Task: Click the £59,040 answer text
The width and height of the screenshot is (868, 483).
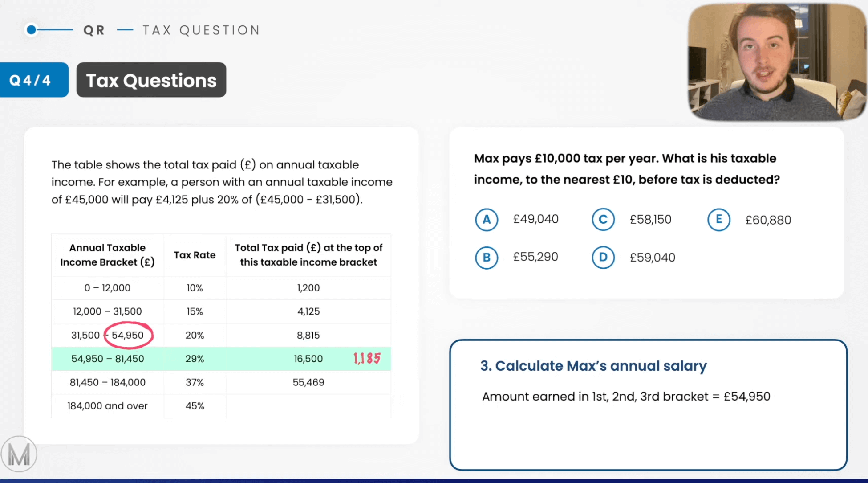Action: pyautogui.click(x=652, y=258)
